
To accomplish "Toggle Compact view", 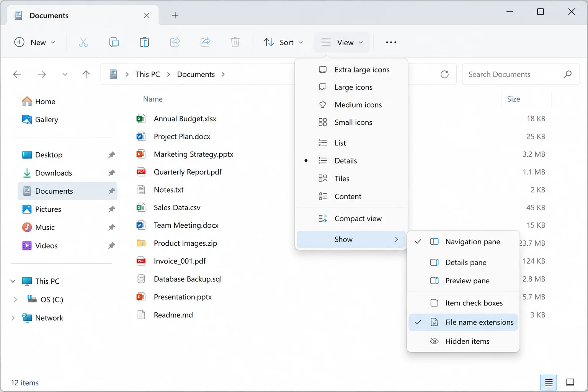I will pos(351,219).
